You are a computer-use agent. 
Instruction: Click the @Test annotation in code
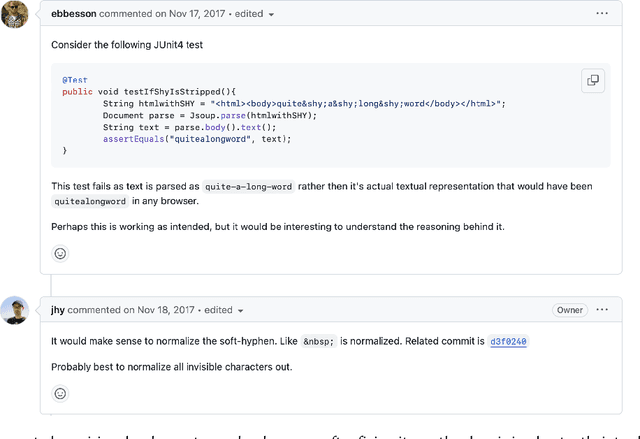[x=73, y=80]
